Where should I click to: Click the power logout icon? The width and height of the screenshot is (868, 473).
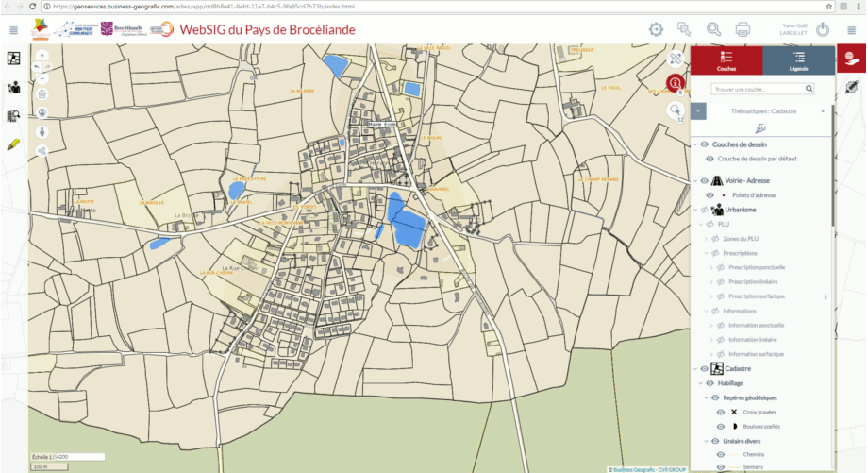click(x=823, y=29)
